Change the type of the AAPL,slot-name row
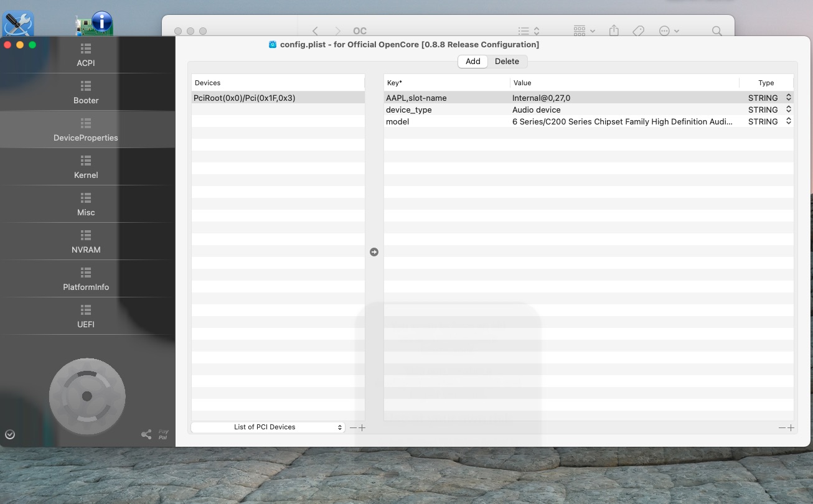This screenshot has height=504, width=813. tap(789, 98)
